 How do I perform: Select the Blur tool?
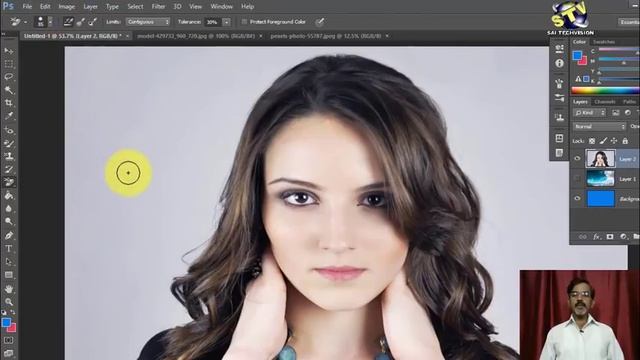[x=9, y=209]
